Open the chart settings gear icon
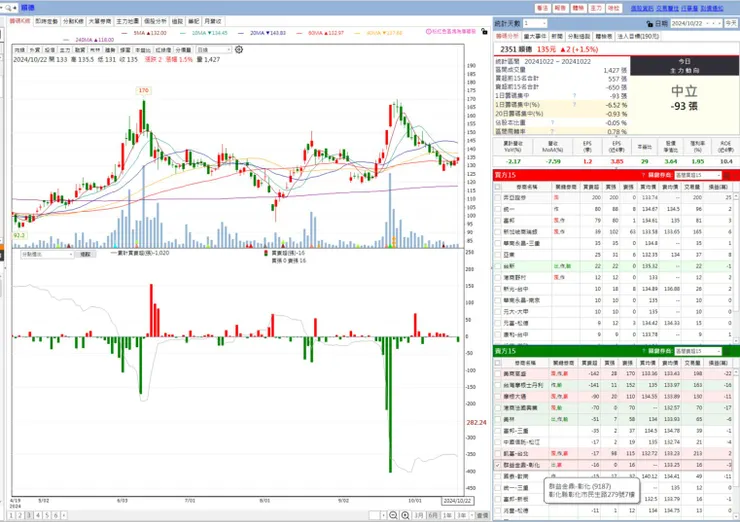Viewport: 740px width, 522px height. tap(239, 50)
